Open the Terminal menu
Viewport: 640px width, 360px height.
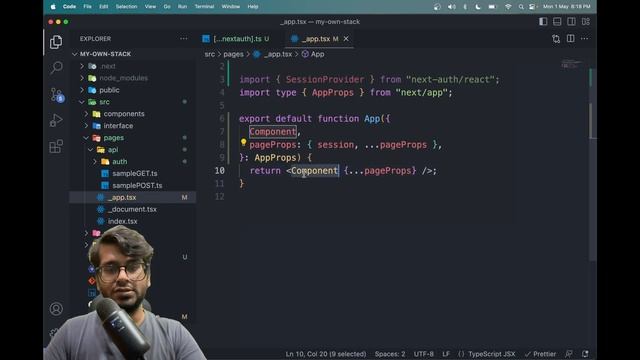204,7
